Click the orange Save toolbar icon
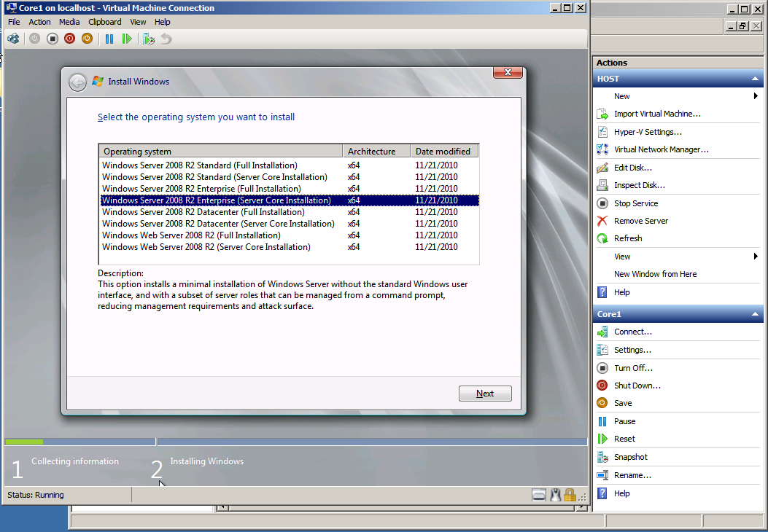Image resolution: width=768 pixels, height=532 pixels. coord(87,39)
